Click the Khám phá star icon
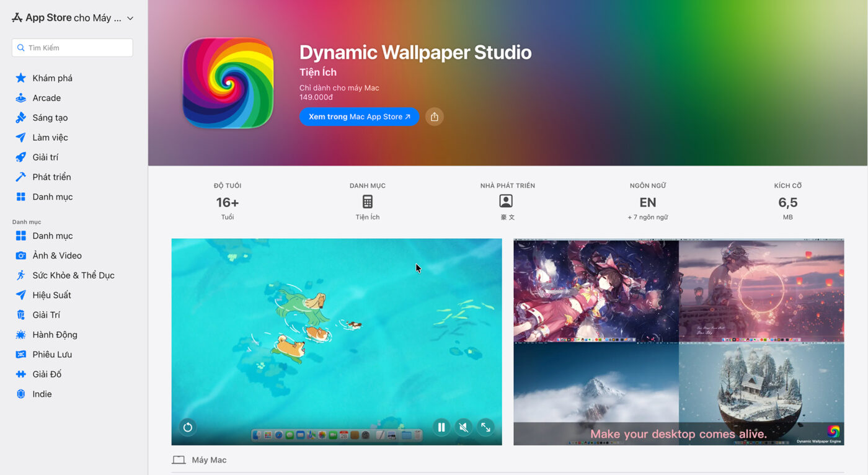Viewport: 868px width, 475px height. coord(20,78)
